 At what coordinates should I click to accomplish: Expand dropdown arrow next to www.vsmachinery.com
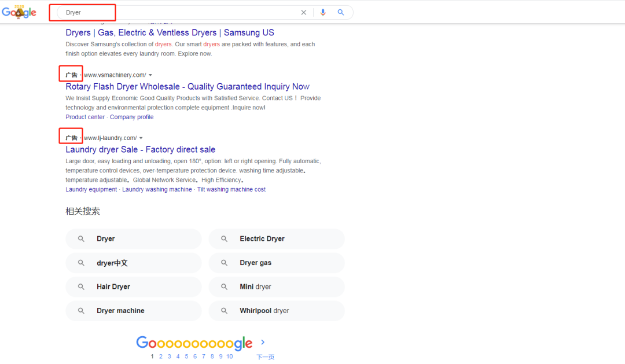(150, 75)
